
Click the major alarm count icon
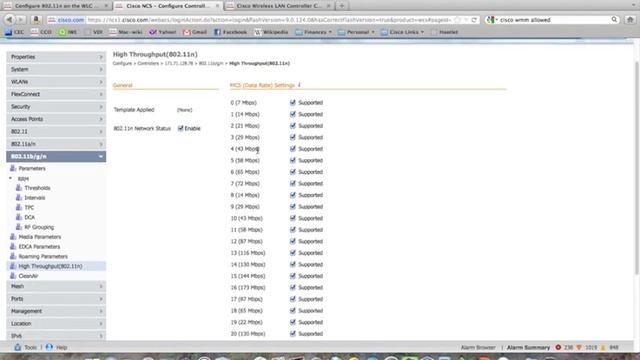point(579,347)
